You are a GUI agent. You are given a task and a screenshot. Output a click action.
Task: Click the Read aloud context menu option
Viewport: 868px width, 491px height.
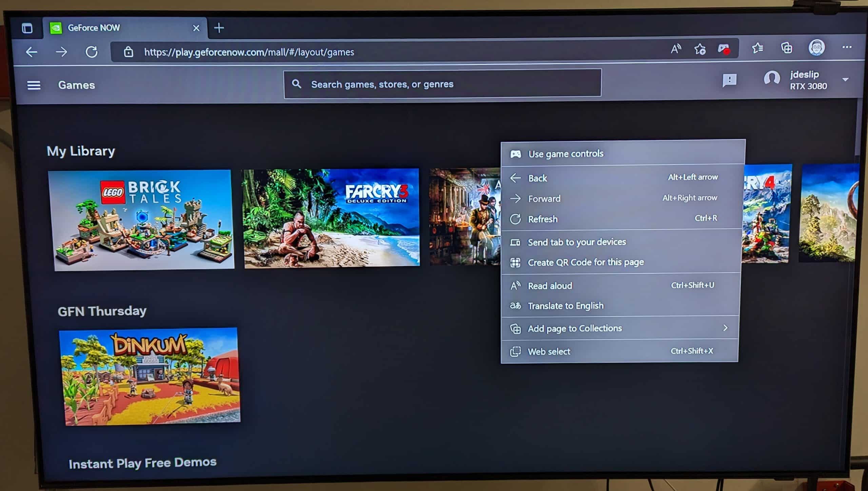[550, 286]
